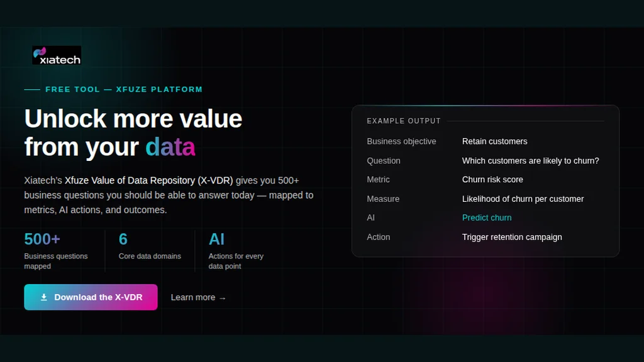Click the Xiatech logo
Viewport: 644px width, 362px height.
(x=57, y=55)
